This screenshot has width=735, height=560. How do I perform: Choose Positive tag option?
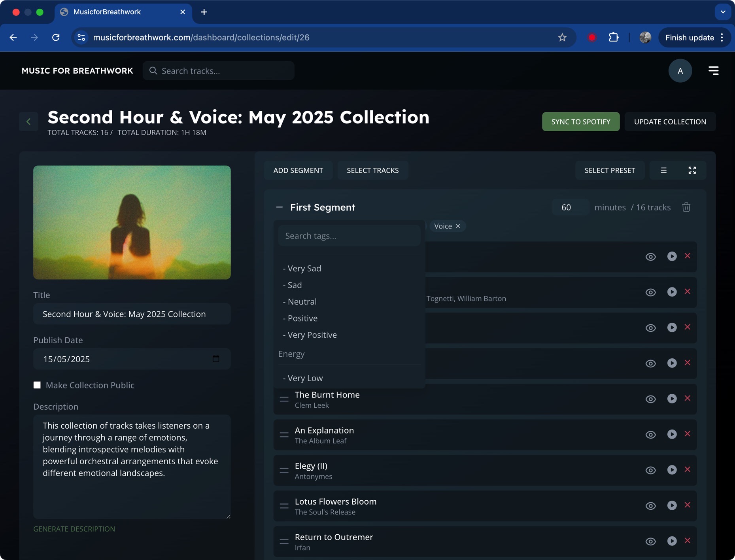pos(300,318)
